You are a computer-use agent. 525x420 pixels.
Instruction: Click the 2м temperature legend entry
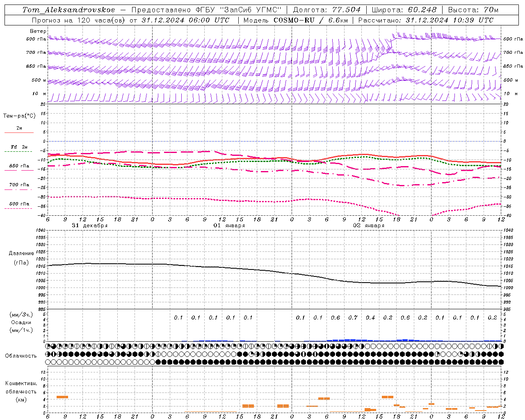(x=19, y=130)
